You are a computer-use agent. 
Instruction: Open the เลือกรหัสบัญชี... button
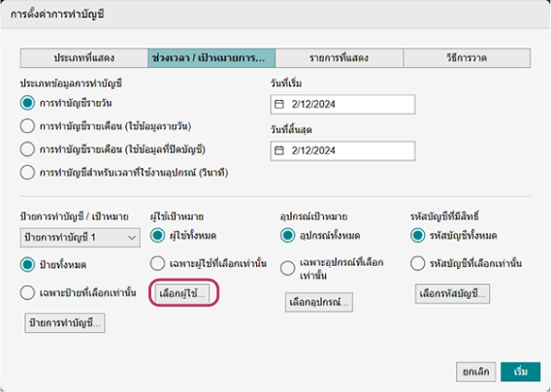452,294
